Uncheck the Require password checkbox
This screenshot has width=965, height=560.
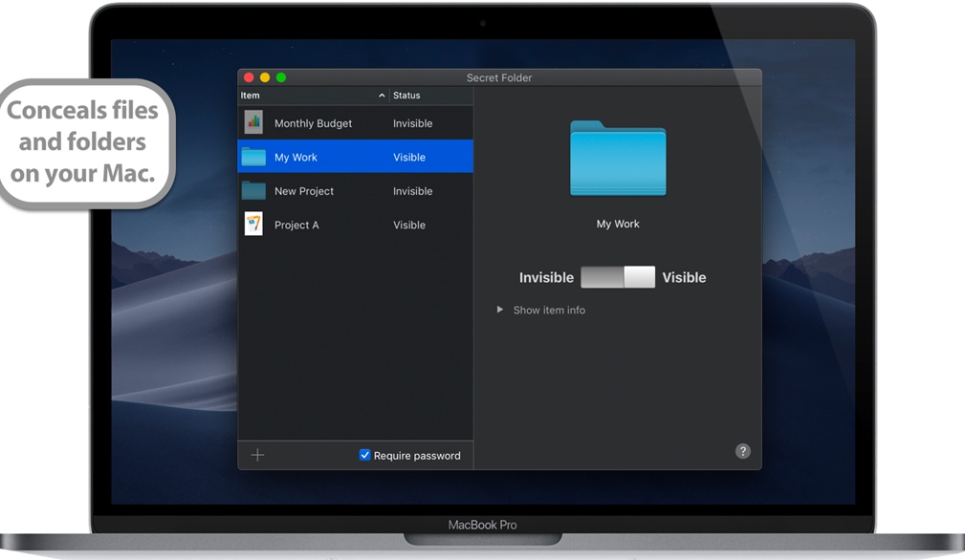coord(364,455)
